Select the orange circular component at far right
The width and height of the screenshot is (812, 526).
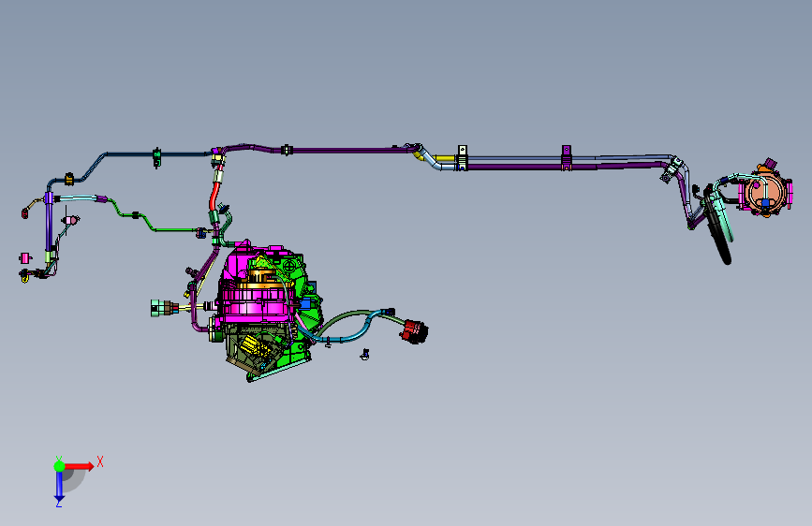click(x=766, y=192)
